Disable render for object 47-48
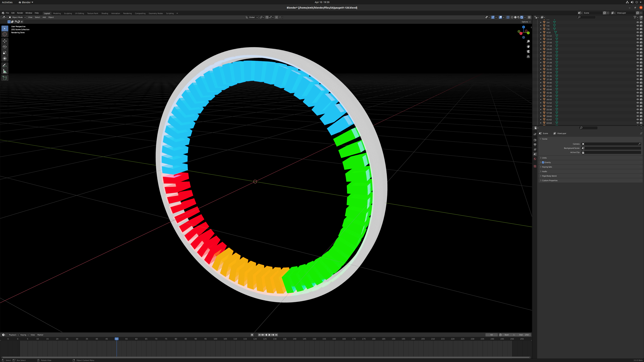 641,96
